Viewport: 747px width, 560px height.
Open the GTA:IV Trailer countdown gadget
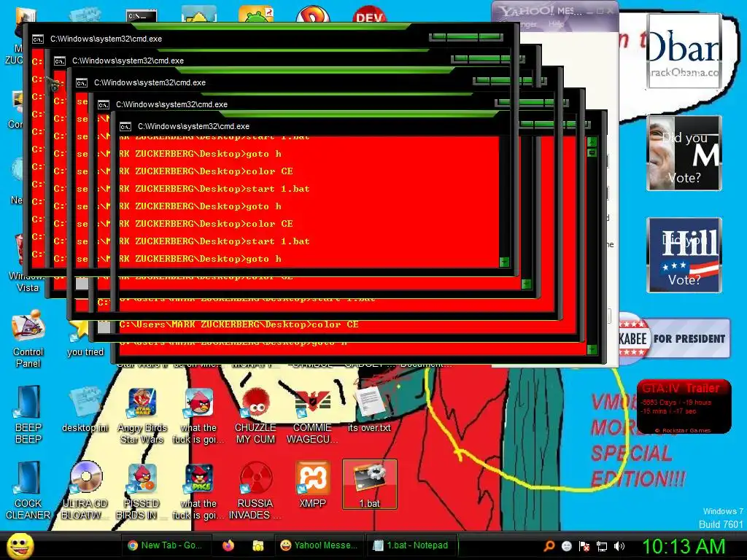684,407
